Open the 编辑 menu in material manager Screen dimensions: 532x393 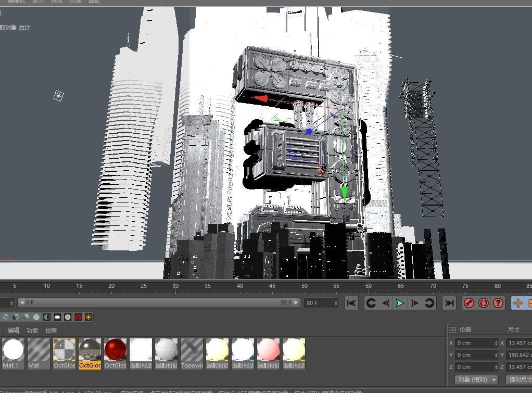pyautogui.click(x=14, y=330)
